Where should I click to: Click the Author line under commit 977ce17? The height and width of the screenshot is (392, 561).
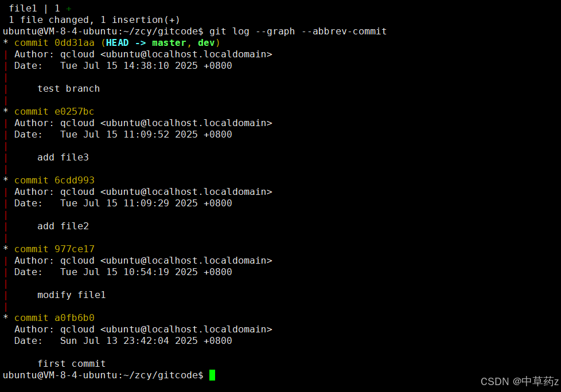(143, 261)
